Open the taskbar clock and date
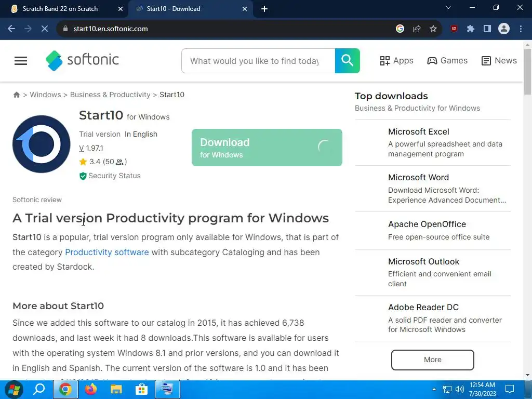Screen dimensions: 532x399 (483, 389)
